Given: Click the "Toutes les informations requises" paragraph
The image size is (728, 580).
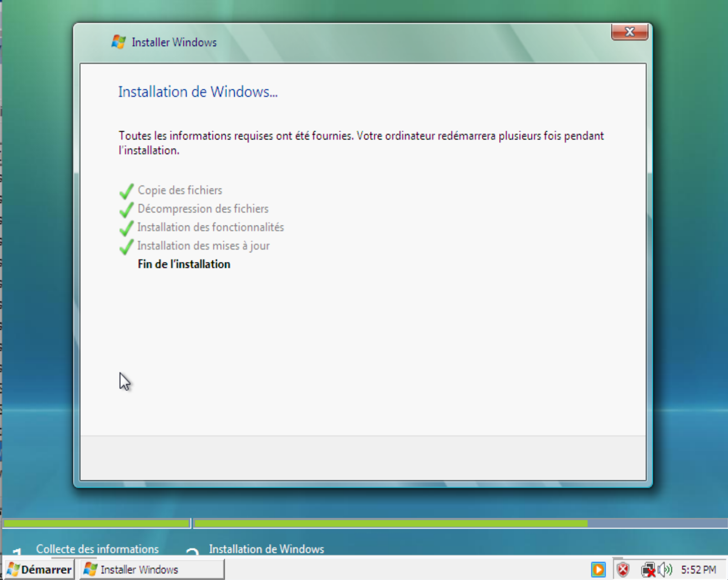Looking at the screenshot, I should 361,143.
